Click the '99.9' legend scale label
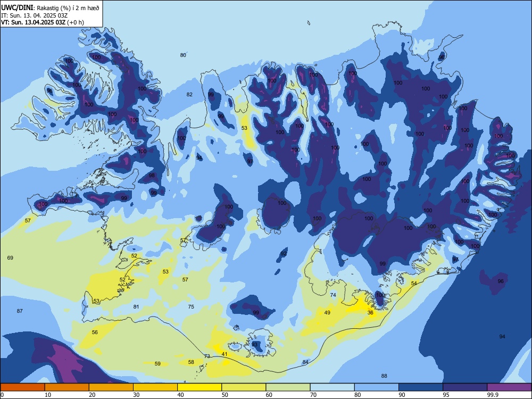 tap(493, 395)
